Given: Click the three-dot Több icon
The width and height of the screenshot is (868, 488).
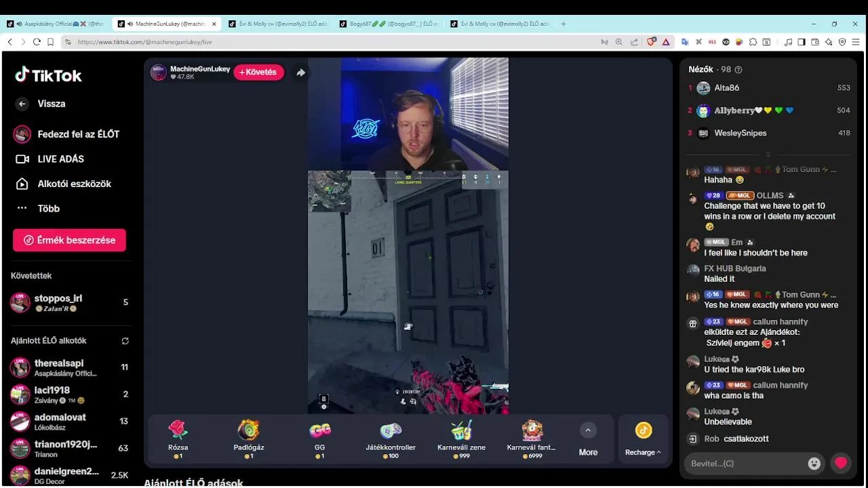Looking at the screenshot, I should click(x=22, y=208).
